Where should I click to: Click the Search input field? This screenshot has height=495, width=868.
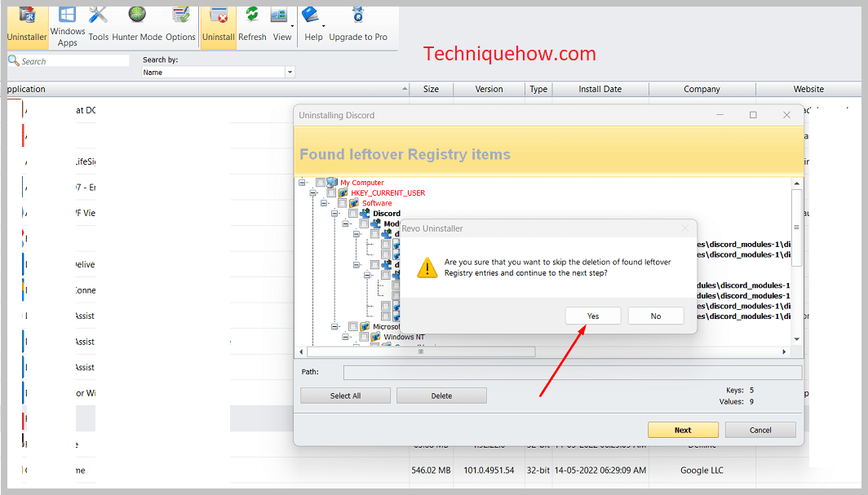coord(75,61)
